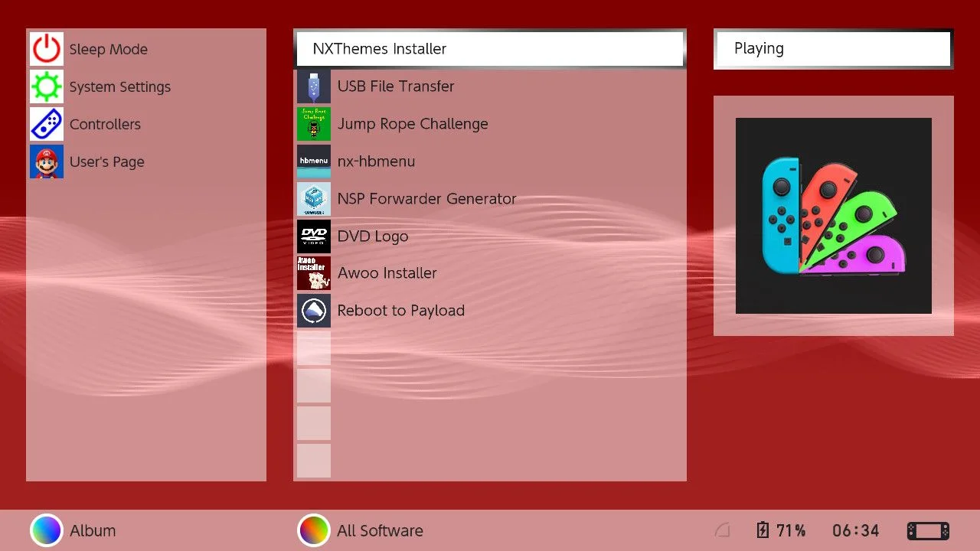This screenshot has height=551, width=980.
Task: Click the 71% battery percentage
Action: (x=791, y=530)
